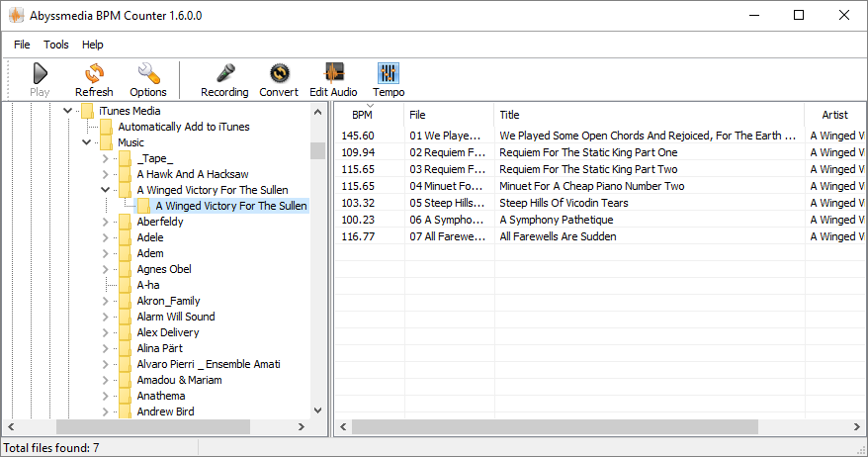The image size is (868, 457).
Task: Expand the Alex Delivery folder node
Action: coord(105,333)
